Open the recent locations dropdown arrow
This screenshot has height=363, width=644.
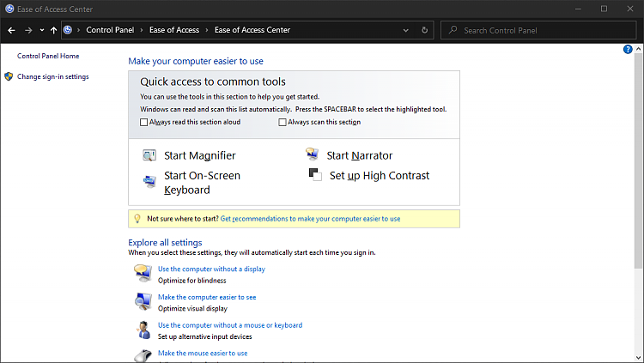click(x=42, y=30)
